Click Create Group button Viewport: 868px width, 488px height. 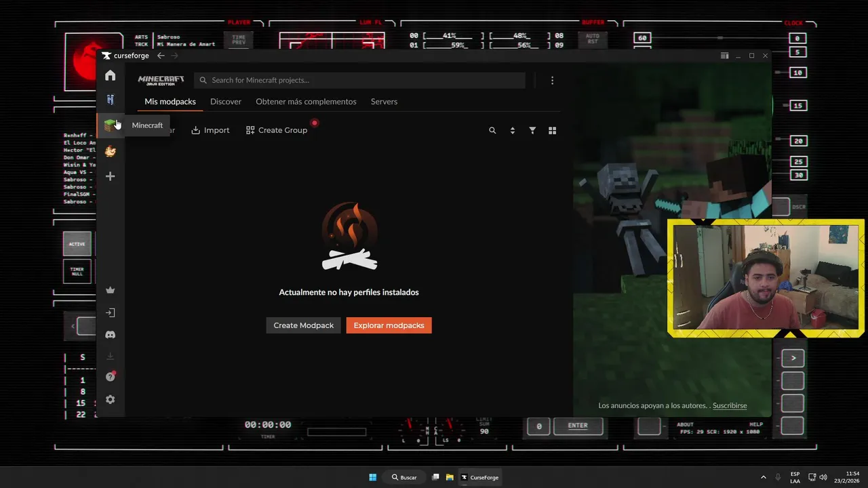pos(277,130)
